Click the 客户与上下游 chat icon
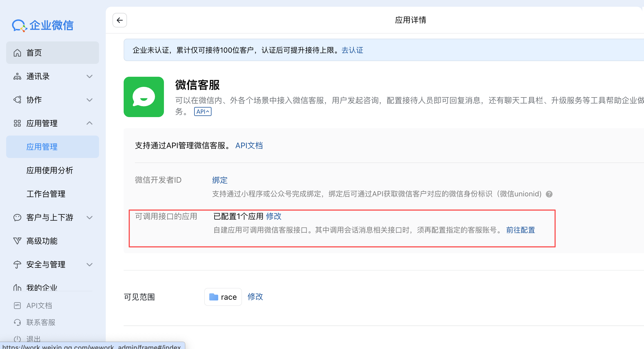This screenshot has width=644, height=349. click(x=17, y=217)
